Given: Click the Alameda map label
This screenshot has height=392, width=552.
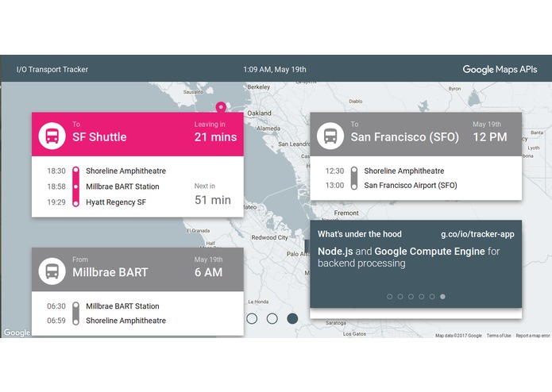Looking at the screenshot, I should (x=268, y=129).
